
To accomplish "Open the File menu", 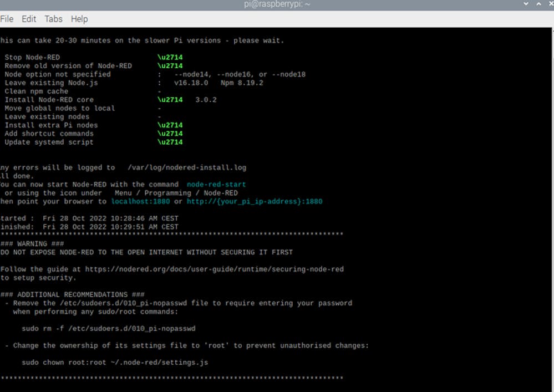I will click(x=7, y=19).
